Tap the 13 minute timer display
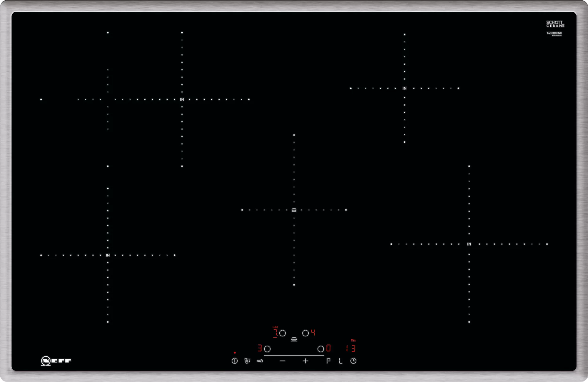This screenshot has height=382, width=588. point(351,348)
